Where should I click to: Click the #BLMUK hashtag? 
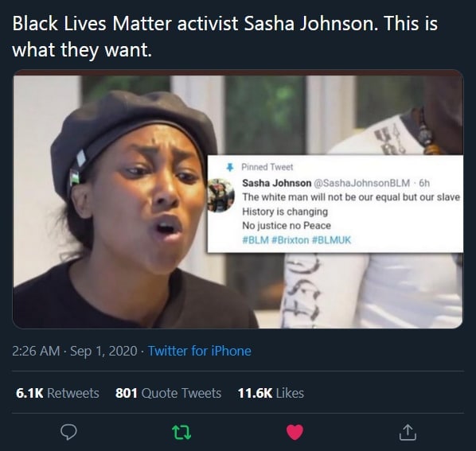(331, 240)
